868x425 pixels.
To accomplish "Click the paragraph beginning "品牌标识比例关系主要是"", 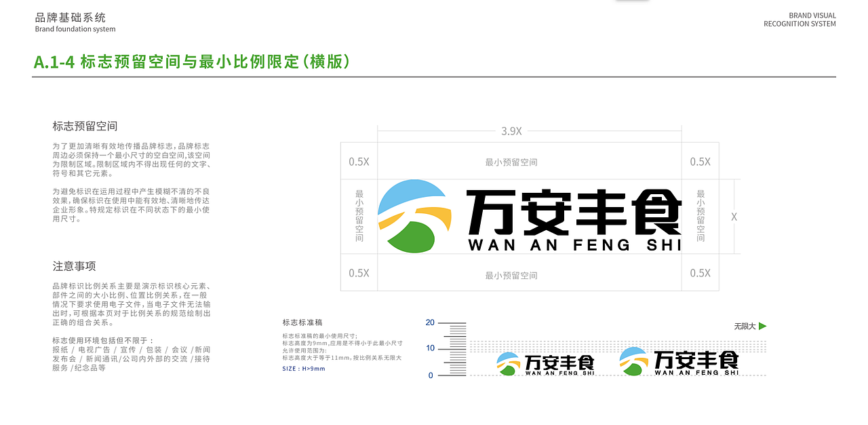I will pyautogui.click(x=132, y=304).
